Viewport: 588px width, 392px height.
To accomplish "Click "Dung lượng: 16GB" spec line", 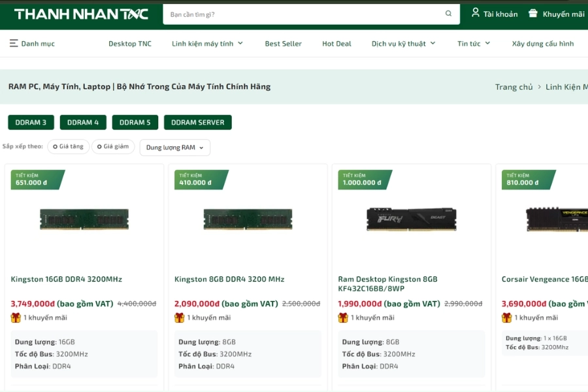I will [x=45, y=342].
